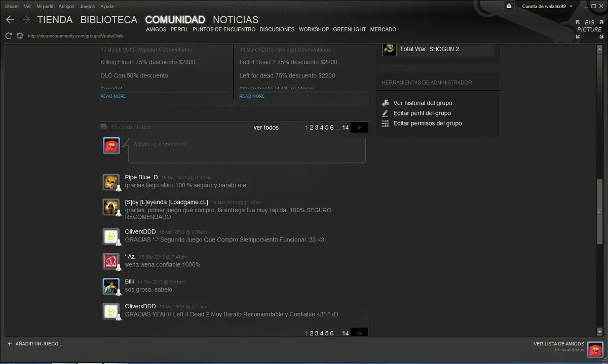The image size is (608, 364).
Task: Open VER LISTA DE AMIGOS
Action: 558,344
